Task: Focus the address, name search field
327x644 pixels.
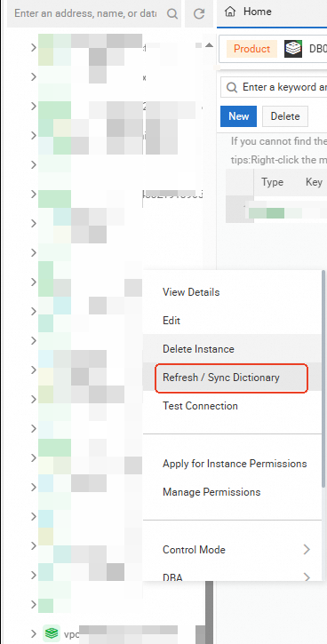Action: coord(85,13)
